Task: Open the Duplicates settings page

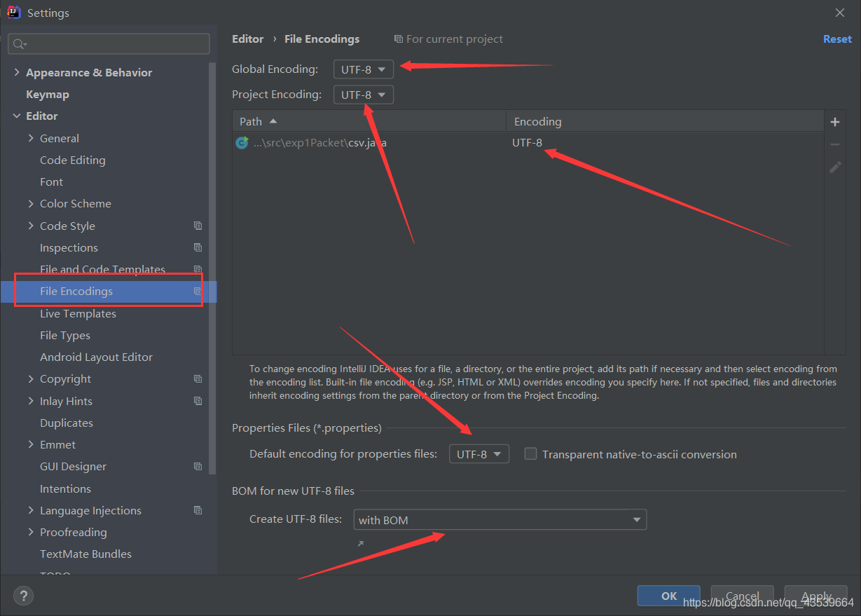Action: tap(67, 423)
